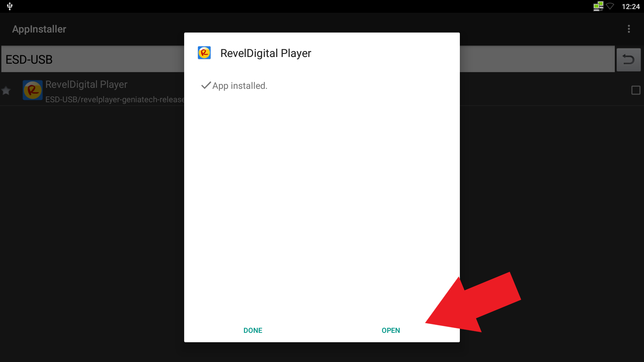
Task: Click the Wi-Fi signal status icon
Action: point(610,6)
